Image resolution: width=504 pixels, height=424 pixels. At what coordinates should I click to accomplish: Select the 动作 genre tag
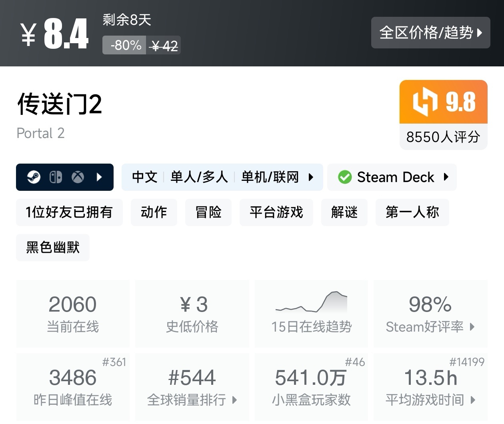click(x=154, y=212)
